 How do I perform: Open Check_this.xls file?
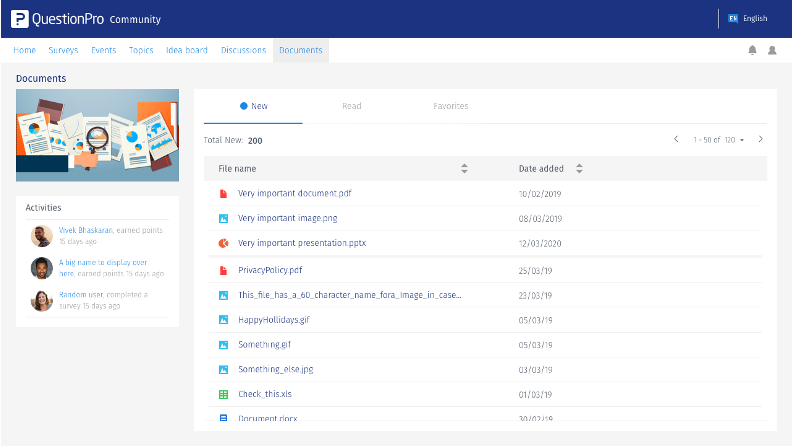coord(265,394)
